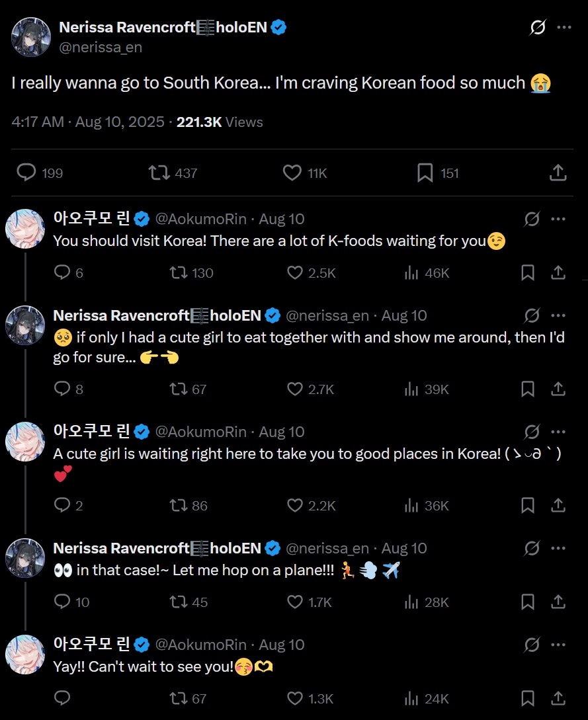This screenshot has height=720, width=588.
Task: Share the main tweet via share icon
Action: [558, 173]
